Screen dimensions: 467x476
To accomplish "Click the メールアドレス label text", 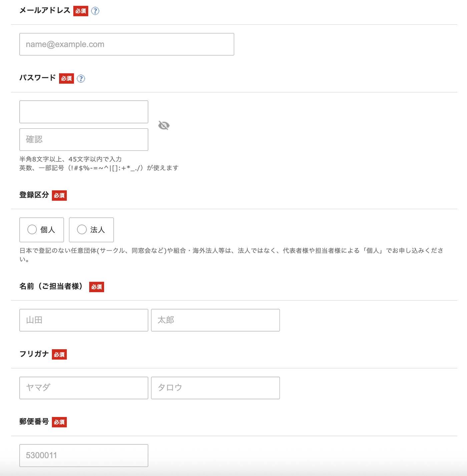I will (45, 11).
